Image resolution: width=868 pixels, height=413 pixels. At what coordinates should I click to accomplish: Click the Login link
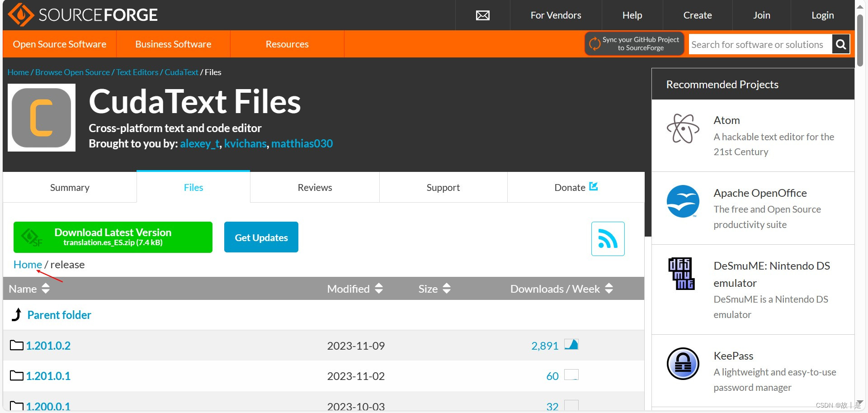(822, 15)
